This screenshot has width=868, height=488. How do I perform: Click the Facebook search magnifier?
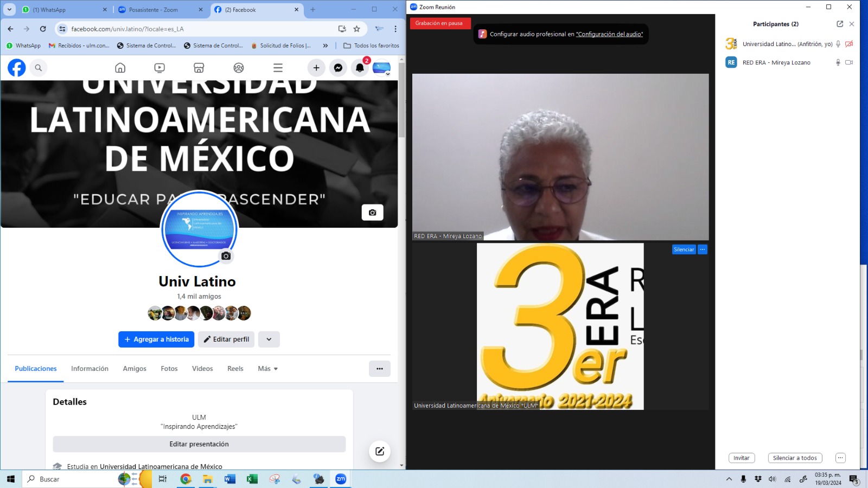click(39, 68)
